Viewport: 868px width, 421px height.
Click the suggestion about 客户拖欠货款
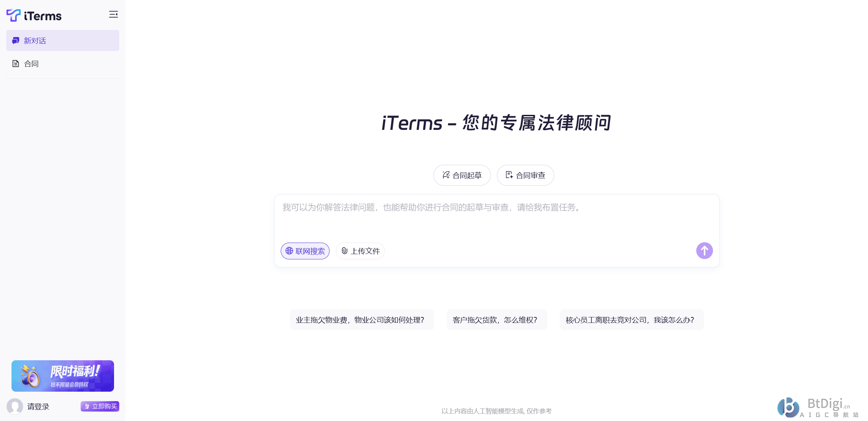pos(496,320)
